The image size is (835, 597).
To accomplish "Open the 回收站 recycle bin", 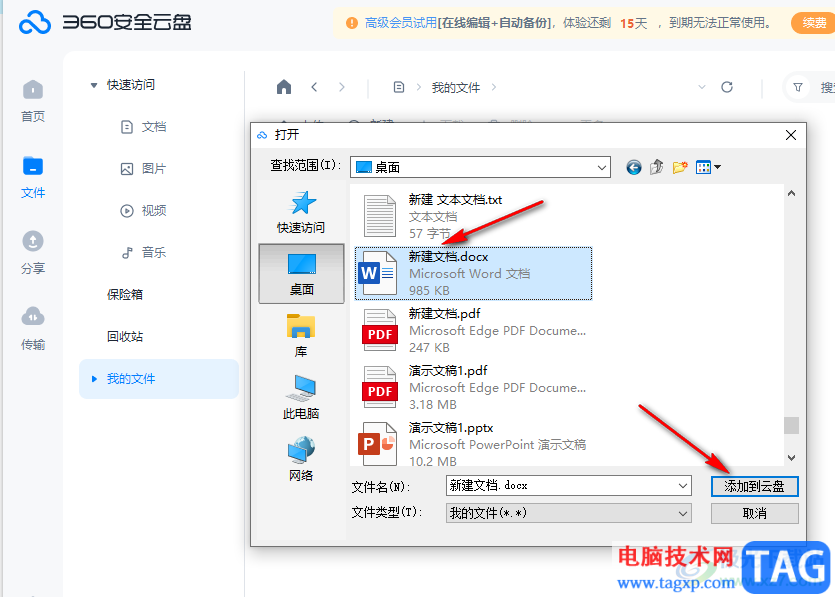I will 125,337.
